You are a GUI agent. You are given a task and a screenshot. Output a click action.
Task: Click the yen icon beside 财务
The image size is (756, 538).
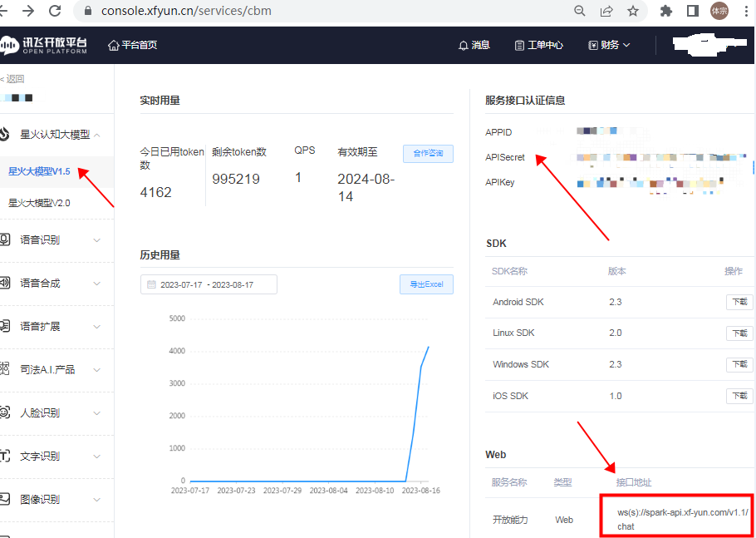click(593, 46)
